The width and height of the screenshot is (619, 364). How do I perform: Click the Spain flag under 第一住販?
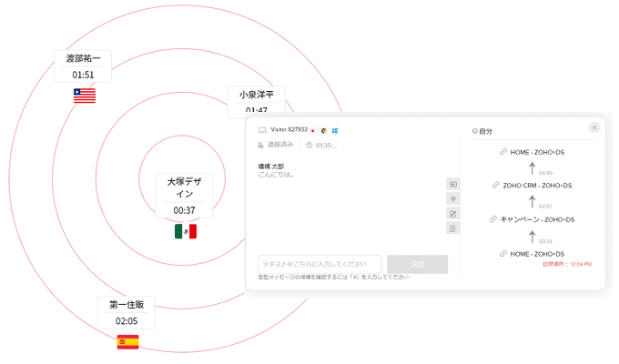coord(127,342)
